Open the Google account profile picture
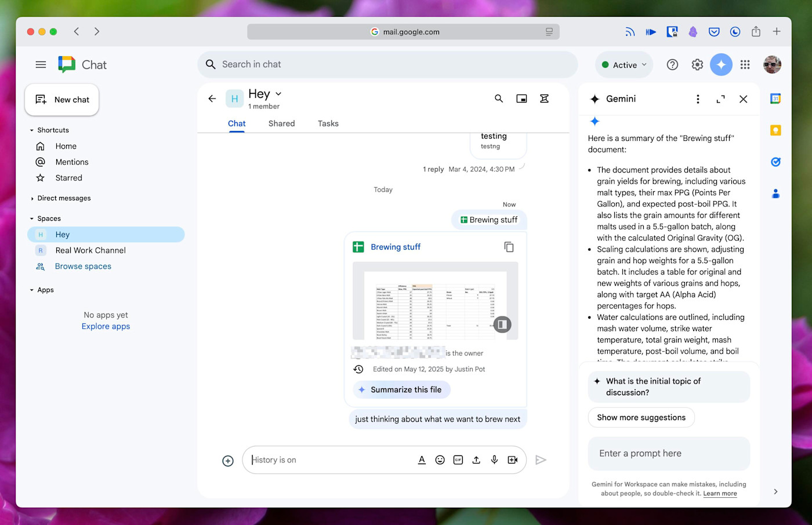This screenshot has height=525, width=812. coord(772,65)
